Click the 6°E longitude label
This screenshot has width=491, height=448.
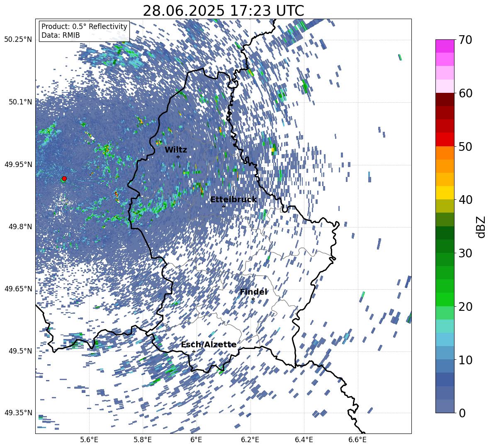click(x=196, y=440)
